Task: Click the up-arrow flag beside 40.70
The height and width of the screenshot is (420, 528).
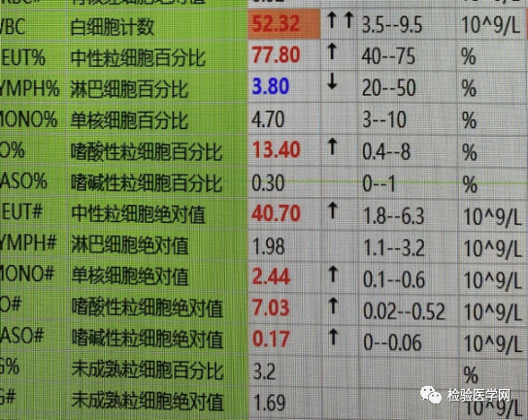Action: (x=333, y=210)
